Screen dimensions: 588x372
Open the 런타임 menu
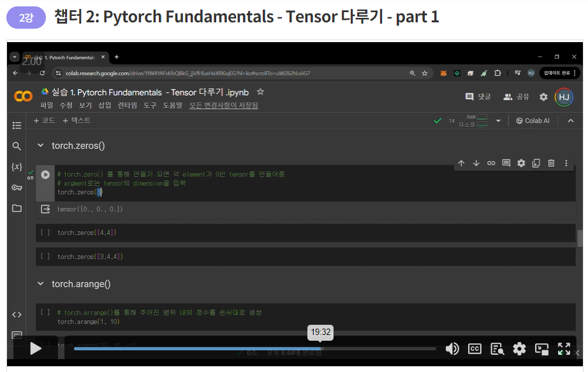(128, 105)
